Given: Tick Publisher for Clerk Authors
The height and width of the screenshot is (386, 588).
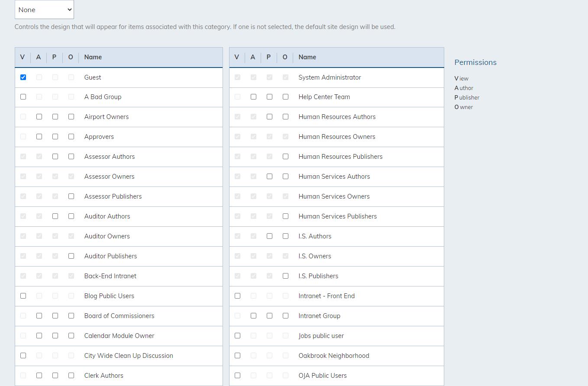Looking at the screenshot, I should [x=55, y=376].
